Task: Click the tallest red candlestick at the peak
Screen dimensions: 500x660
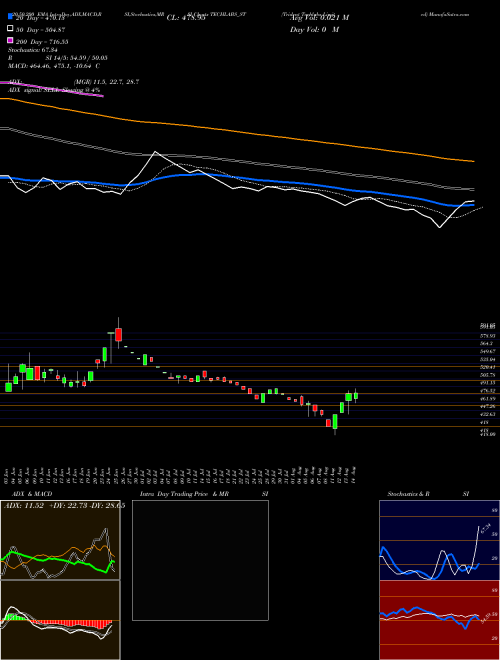Action: (x=119, y=335)
